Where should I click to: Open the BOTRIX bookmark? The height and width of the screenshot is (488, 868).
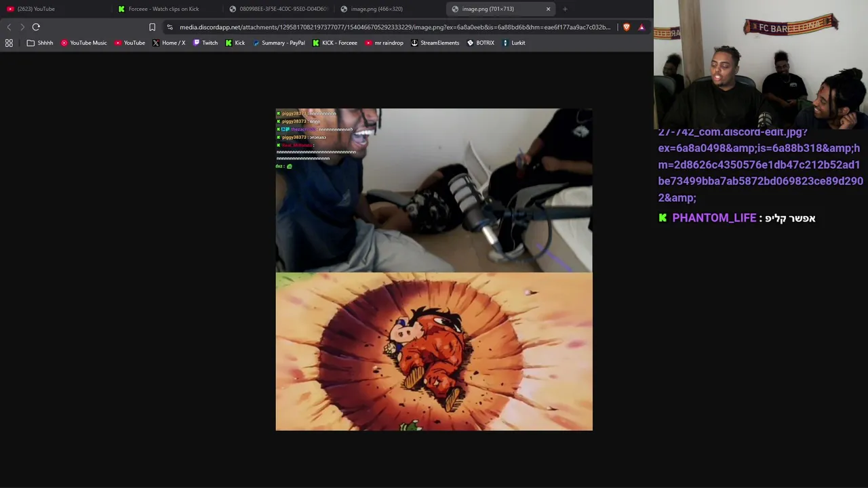click(x=481, y=43)
